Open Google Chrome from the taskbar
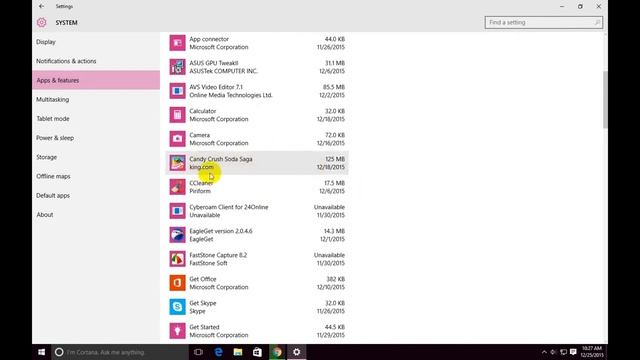The width and height of the screenshot is (640, 360). (x=277, y=352)
